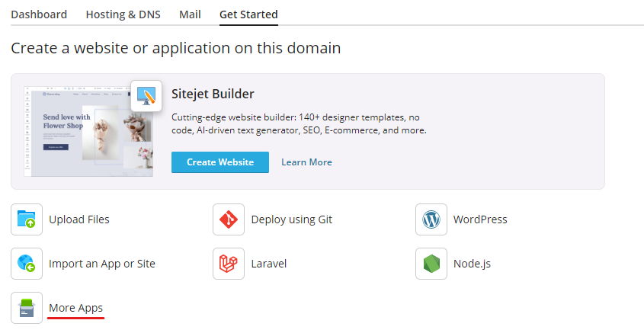The height and width of the screenshot is (333, 644).
Task: Click the Upload Files folder icon
Action: pos(27,219)
